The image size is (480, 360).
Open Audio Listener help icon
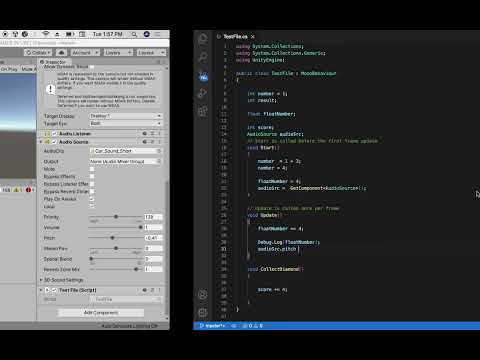point(145,134)
